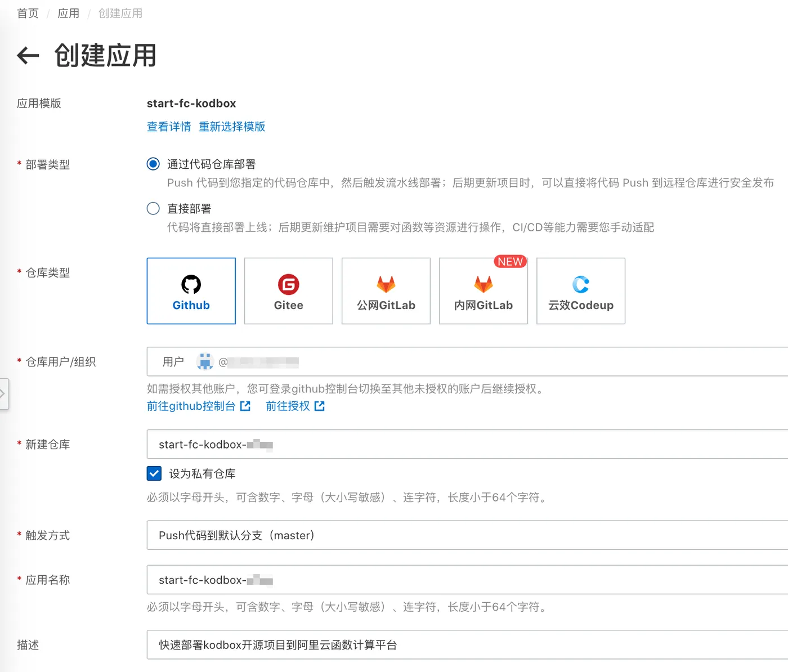This screenshot has height=672, width=788.
Task: Uncheck 设为私有仓库 checkbox
Action: pos(154,473)
